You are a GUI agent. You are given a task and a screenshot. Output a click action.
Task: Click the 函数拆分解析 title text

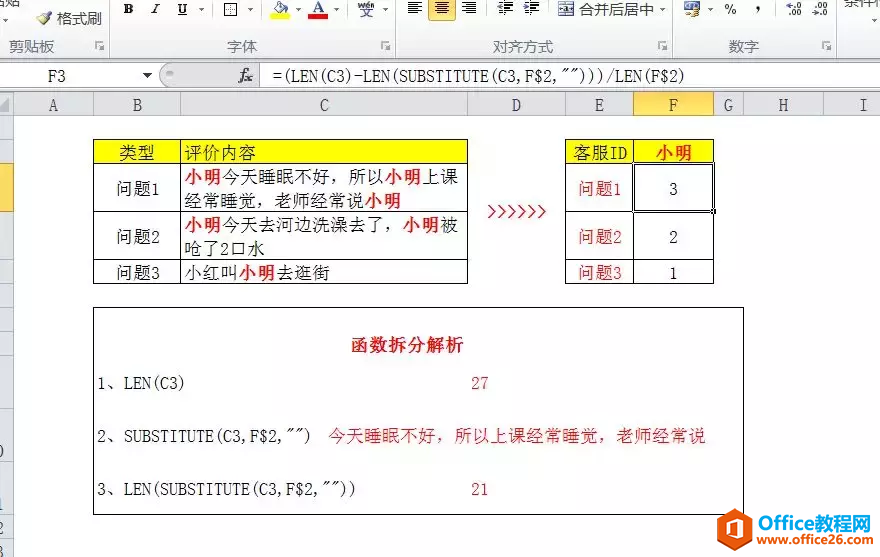coord(407,344)
